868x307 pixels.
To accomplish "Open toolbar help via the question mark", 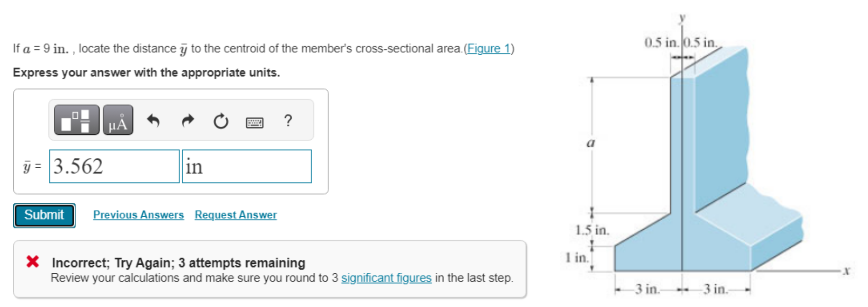I will [287, 120].
